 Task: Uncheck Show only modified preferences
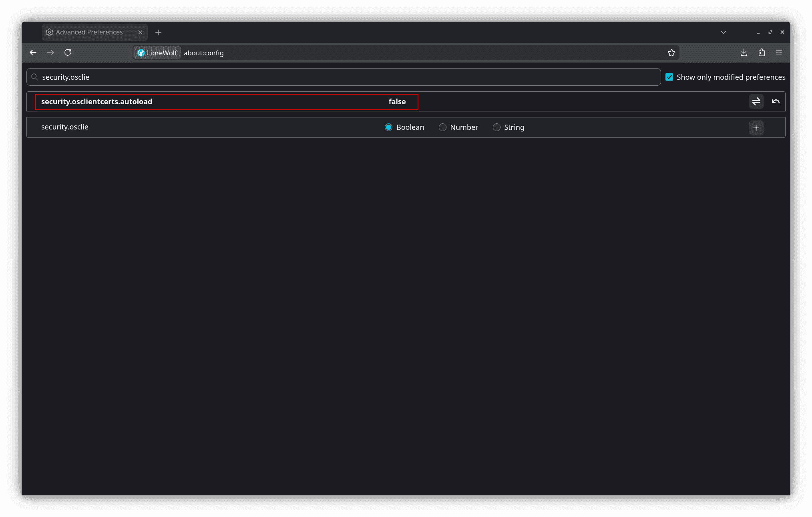point(669,77)
